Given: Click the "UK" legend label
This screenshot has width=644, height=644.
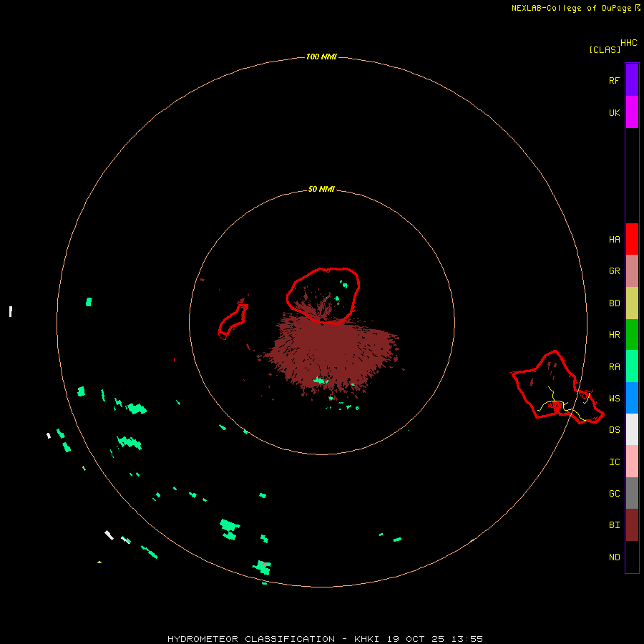Looking at the screenshot, I should coord(614,113).
